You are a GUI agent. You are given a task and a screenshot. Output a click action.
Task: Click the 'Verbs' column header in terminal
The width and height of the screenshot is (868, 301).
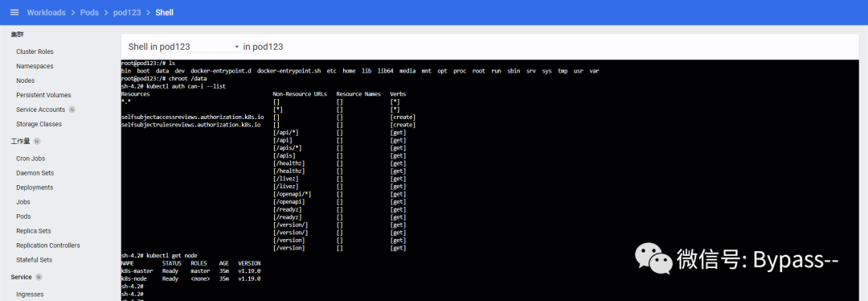pyautogui.click(x=398, y=94)
